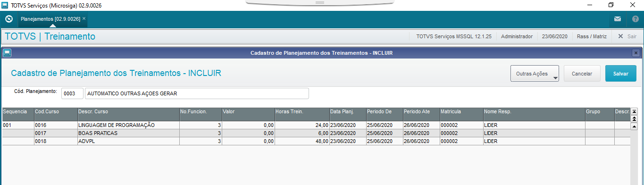Jump to the top of the grid
The width and height of the screenshot is (644, 185).
pos(635,111)
